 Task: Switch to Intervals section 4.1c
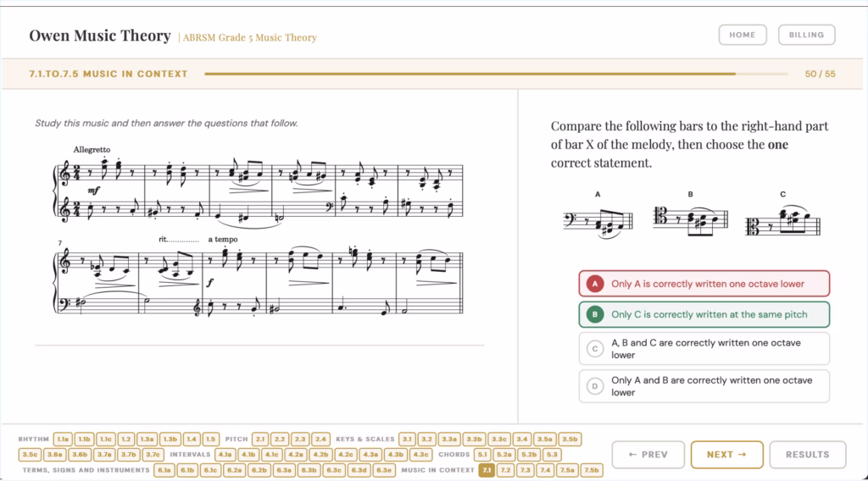[x=272, y=455]
